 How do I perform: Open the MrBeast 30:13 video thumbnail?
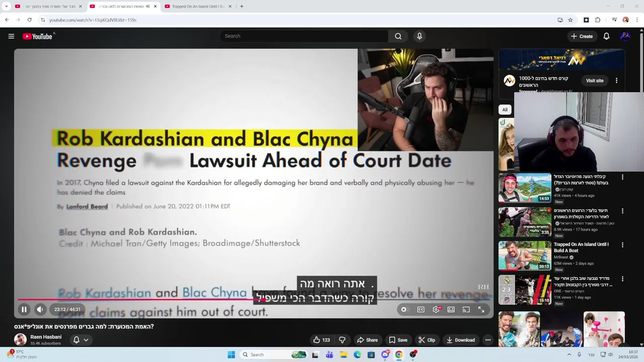coord(525,255)
